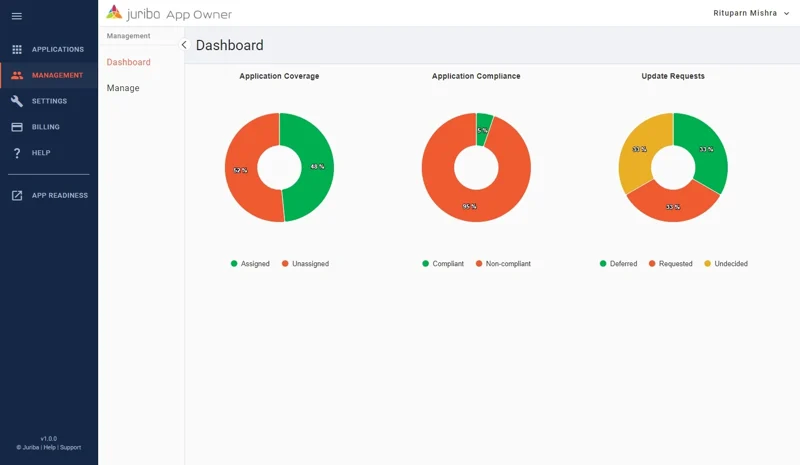
Task: Select the Dashboard submenu item
Action: point(129,62)
